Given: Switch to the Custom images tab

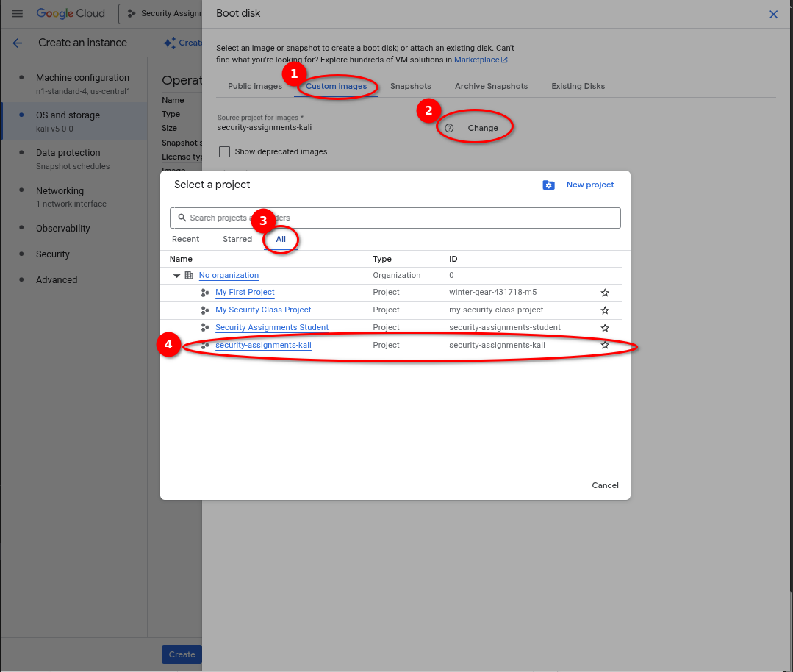Looking at the screenshot, I should pyautogui.click(x=337, y=87).
